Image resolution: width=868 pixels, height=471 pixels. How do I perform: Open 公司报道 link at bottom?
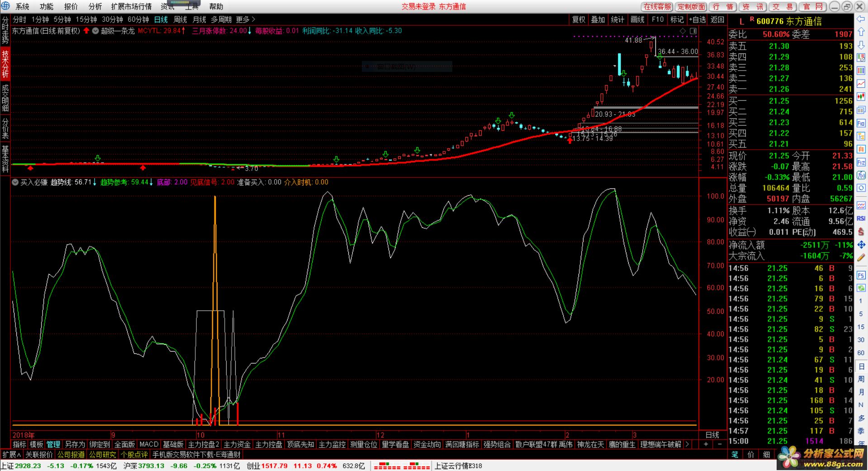tap(71, 454)
